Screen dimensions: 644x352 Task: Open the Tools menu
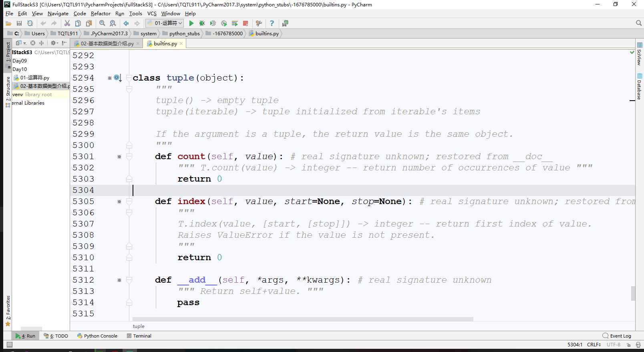135,13
